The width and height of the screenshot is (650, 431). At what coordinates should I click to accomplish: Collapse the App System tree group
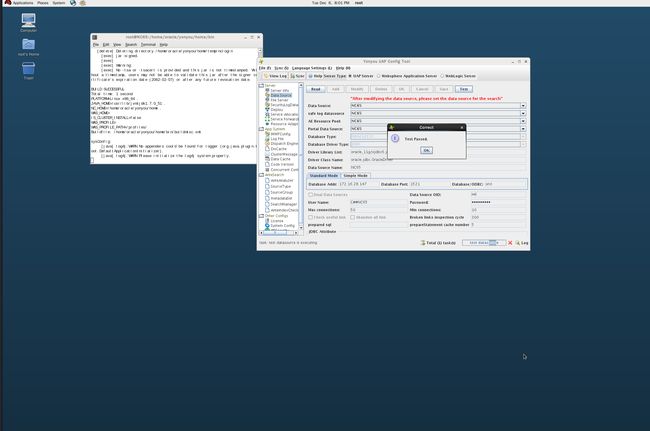pyautogui.click(x=261, y=129)
